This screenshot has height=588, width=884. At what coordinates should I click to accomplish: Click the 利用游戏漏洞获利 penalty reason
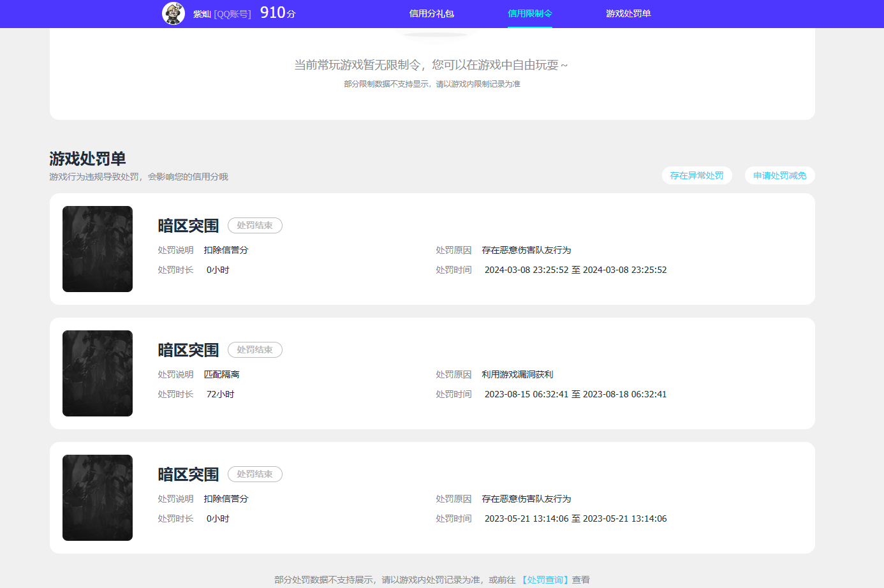[517, 374]
